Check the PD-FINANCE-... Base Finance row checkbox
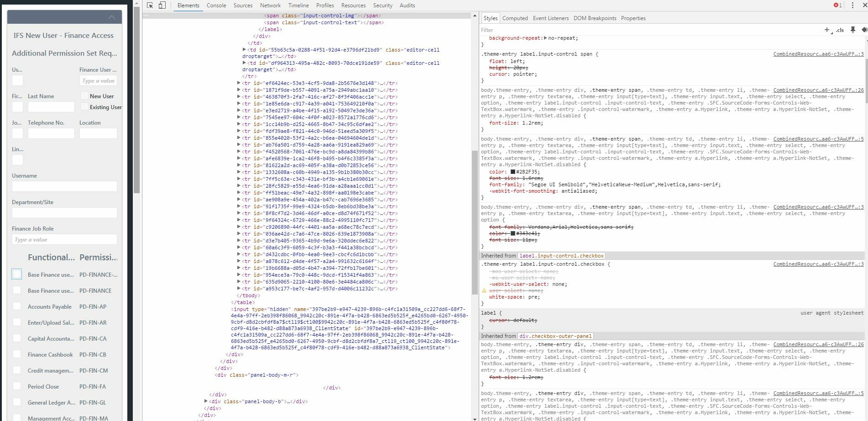 (x=17, y=274)
